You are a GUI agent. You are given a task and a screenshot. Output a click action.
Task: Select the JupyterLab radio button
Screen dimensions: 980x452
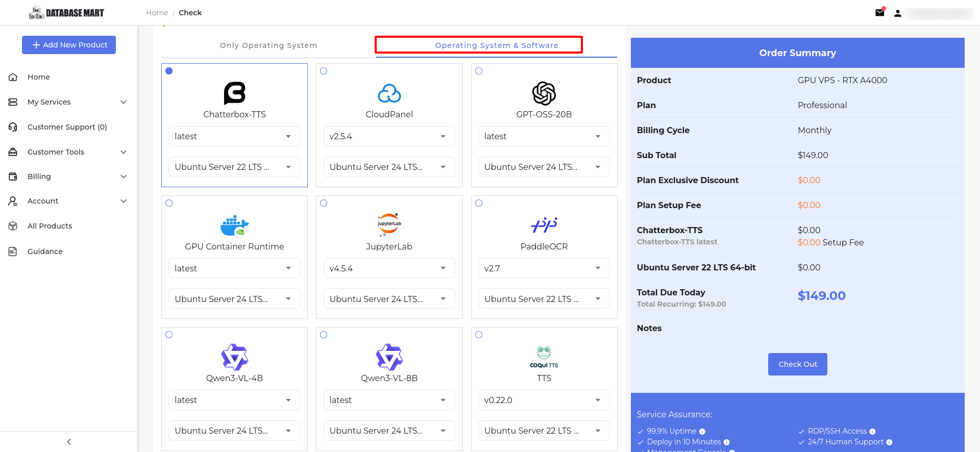click(x=324, y=203)
